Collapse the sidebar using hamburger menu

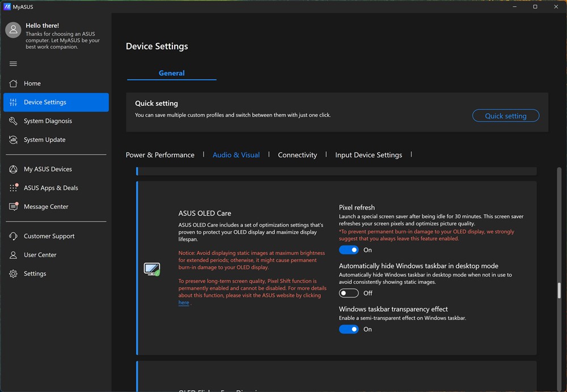point(13,63)
